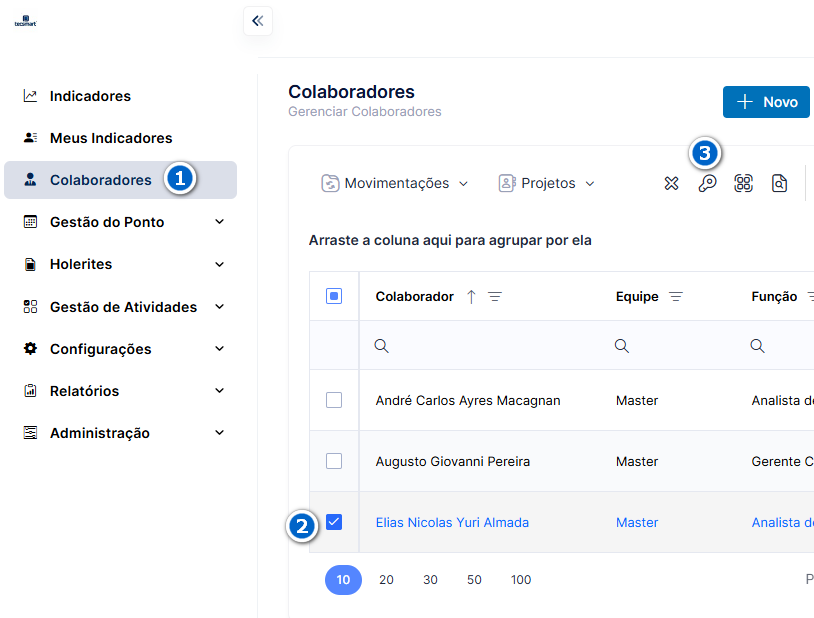The width and height of the screenshot is (814, 618).
Task: Open the Equipe column filter icon
Action: (675, 297)
